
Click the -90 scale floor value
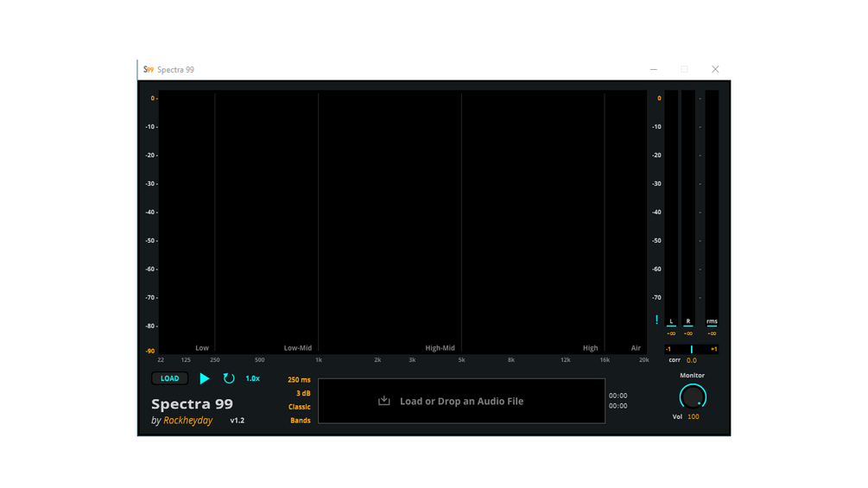coord(150,352)
